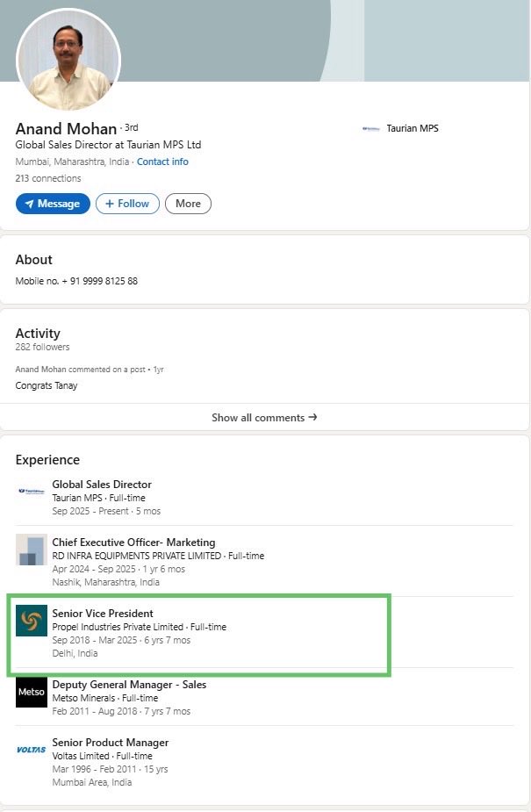Click the 282 followers text
Screen dimensions: 531x812
pyautogui.click(x=42, y=347)
